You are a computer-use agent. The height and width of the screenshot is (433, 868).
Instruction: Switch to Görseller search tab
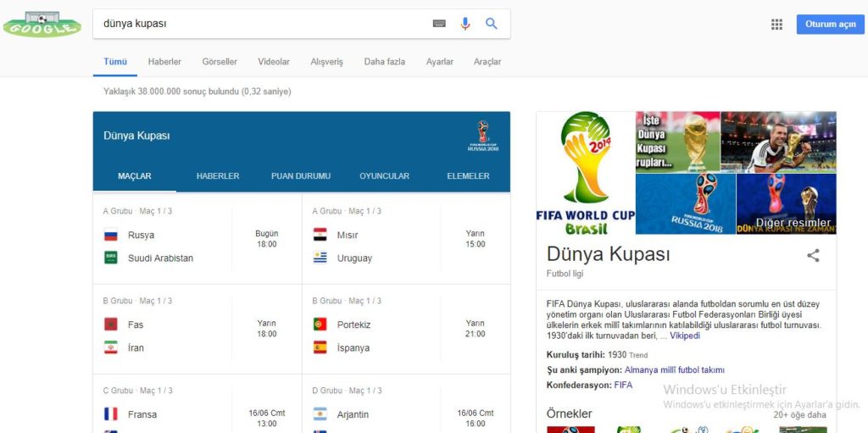[x=220, y=62]
